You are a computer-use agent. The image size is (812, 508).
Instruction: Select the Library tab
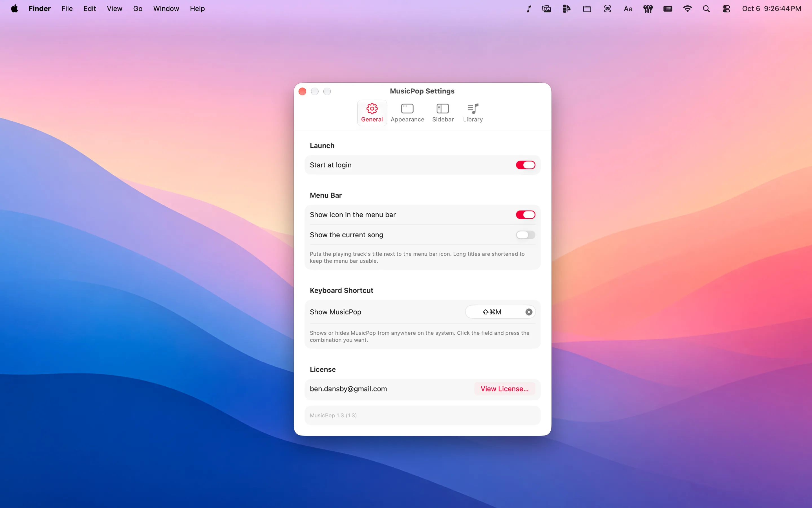(473, 113)
